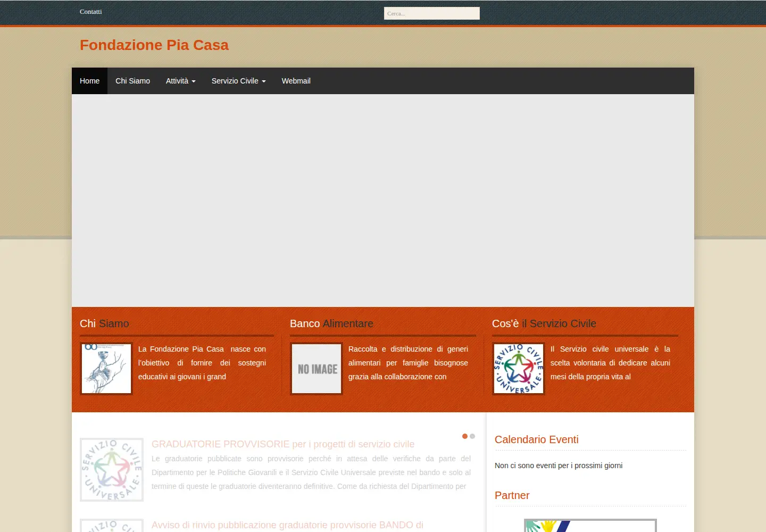Image resolution: width=766 pixels, height=532 pixels.
Task: Click the Partner logo image
Action: [x=590, y=526]
